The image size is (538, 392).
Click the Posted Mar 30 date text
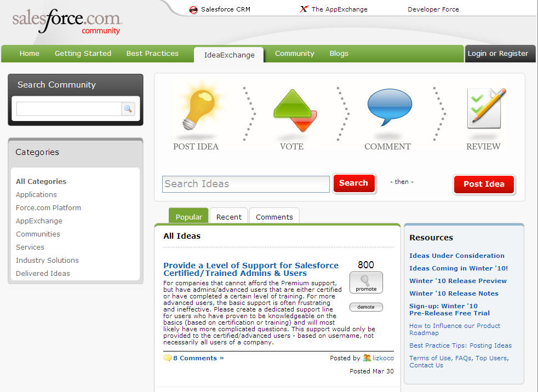pos(371,371)
